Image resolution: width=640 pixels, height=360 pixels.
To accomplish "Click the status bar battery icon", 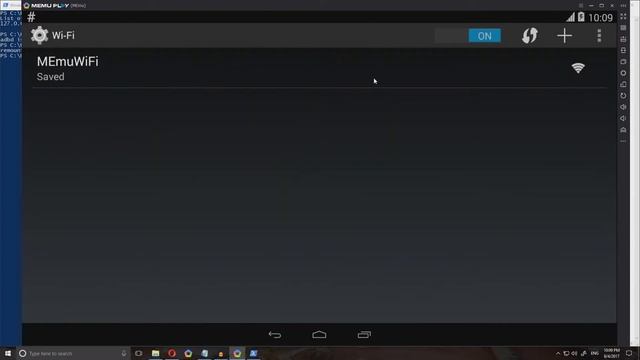I will coord(581,17).
